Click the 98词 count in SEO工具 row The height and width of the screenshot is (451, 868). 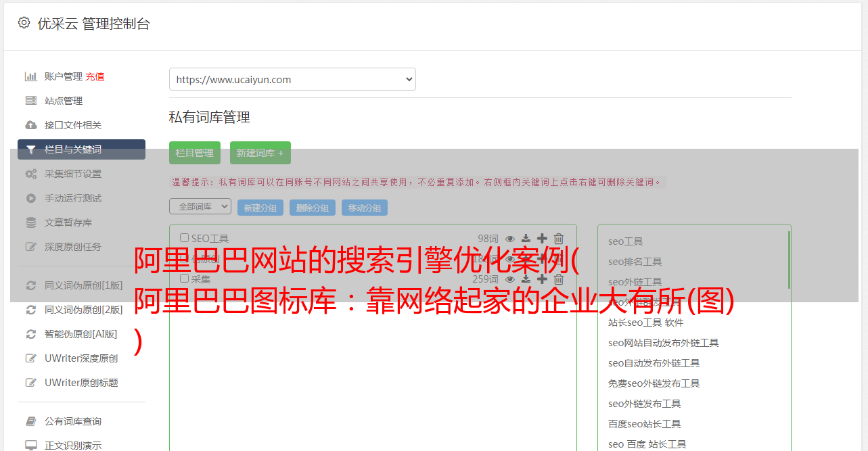point(488,239)
